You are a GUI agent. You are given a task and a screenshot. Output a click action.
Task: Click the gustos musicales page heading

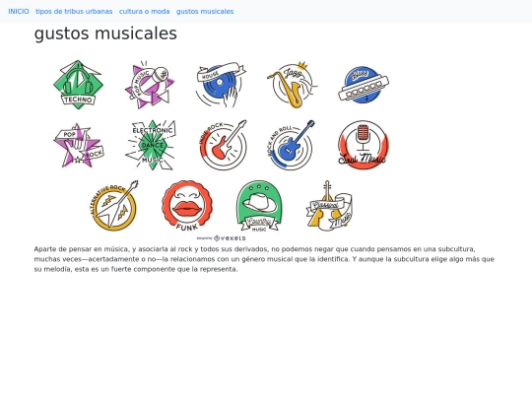[105, 33]
